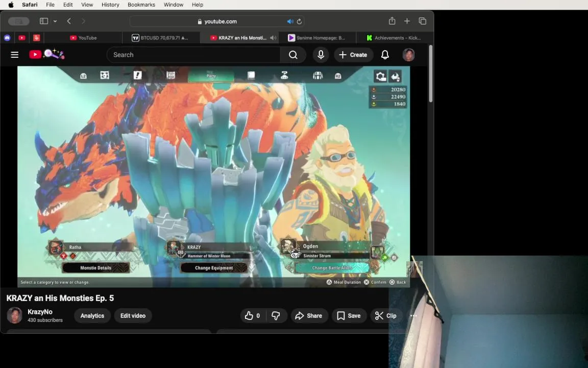Switch to the 9anime Homepage tab

317,37
